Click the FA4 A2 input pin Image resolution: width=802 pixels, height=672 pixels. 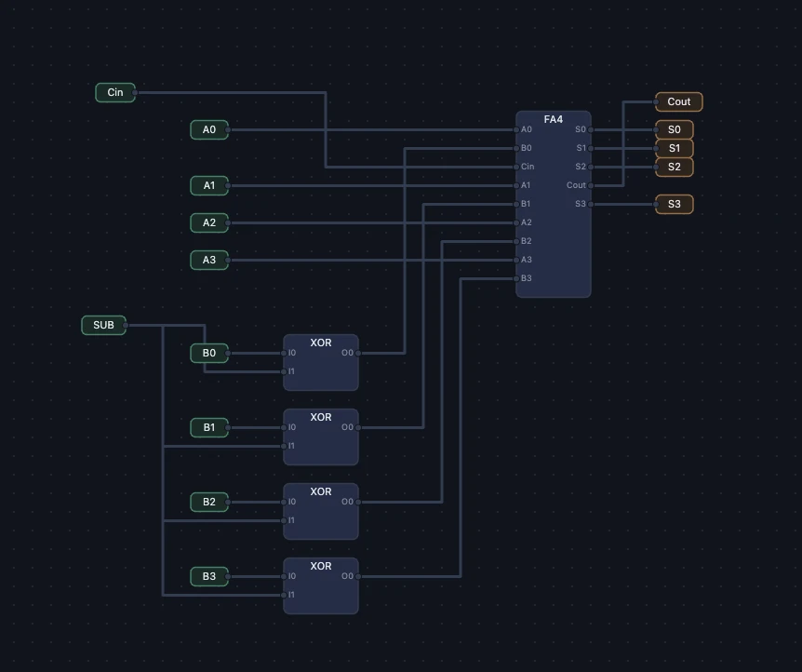tap(516, 223)
